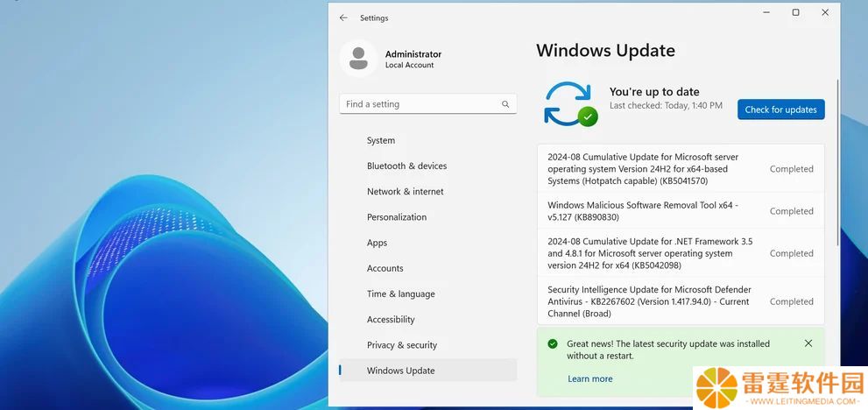Click the Administrator profile avatar
868x410 pixels.
pyautogui.click(x=359, y=59)
